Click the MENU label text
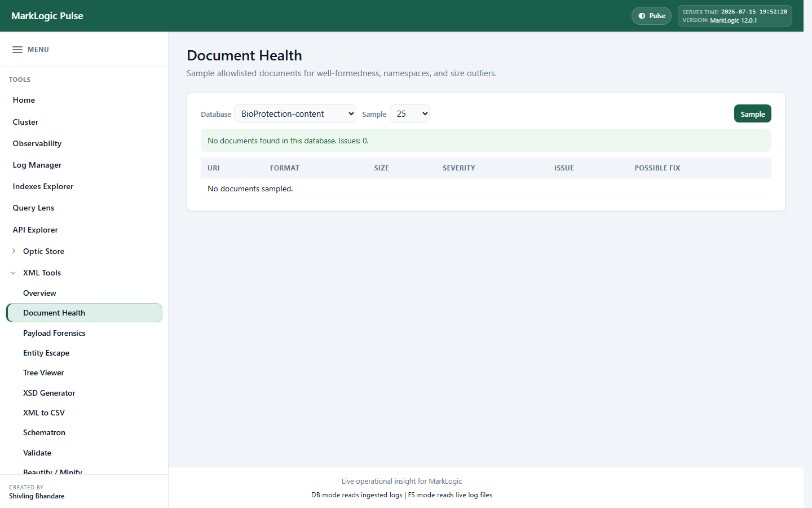This screenshot has height=508, width=812. pyautogui.click(x=38, y=50)
